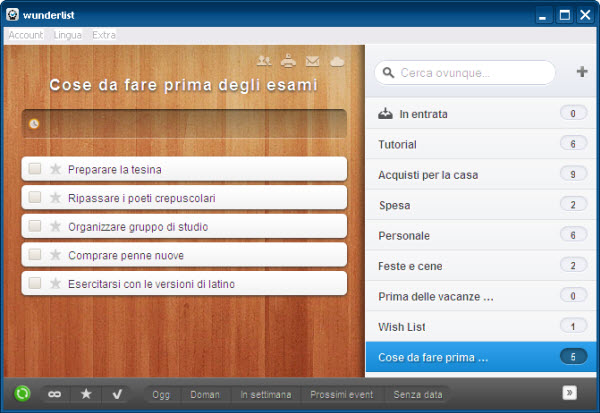Open the Lingua menu
This screenshot has width=600, height=413.
pyautogui.click(x=68, y=35)
